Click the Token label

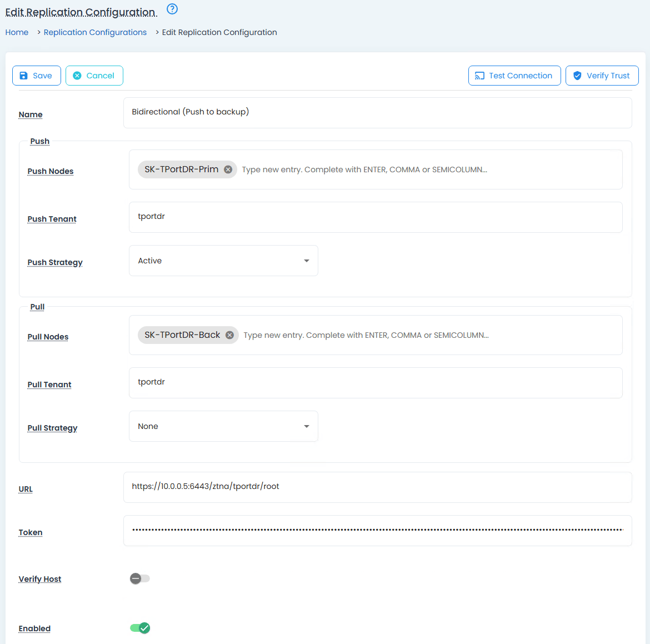(30, 532)
